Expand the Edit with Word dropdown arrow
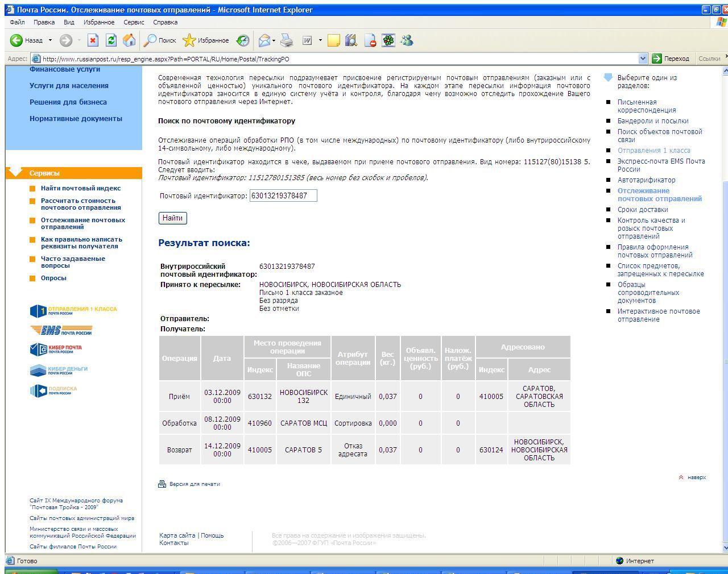Viewport: 728px width, 574px height. (320, 40)
